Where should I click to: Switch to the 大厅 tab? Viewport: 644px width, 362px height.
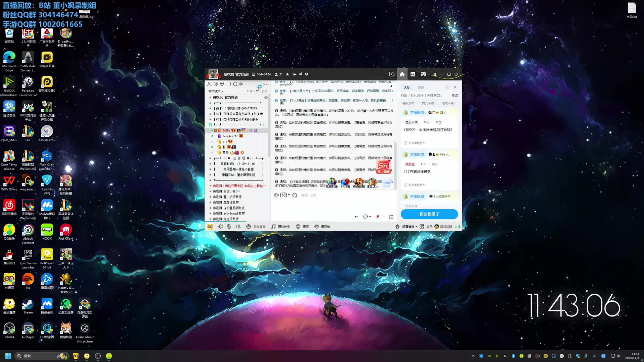(x=407, y=87)
